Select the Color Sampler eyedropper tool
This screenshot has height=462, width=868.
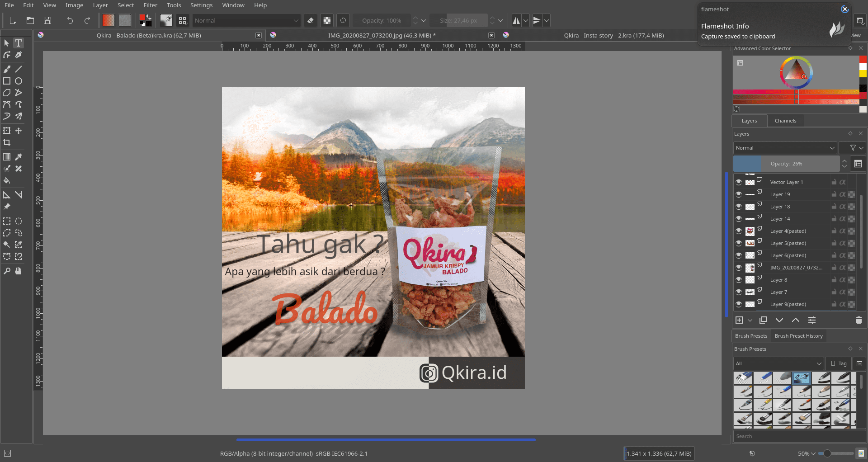pos(19,157)
